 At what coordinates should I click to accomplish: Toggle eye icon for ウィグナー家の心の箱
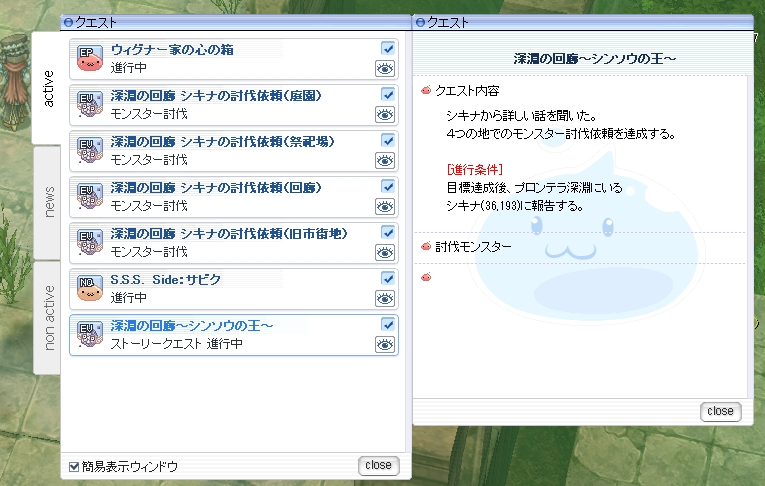[385, 69]
